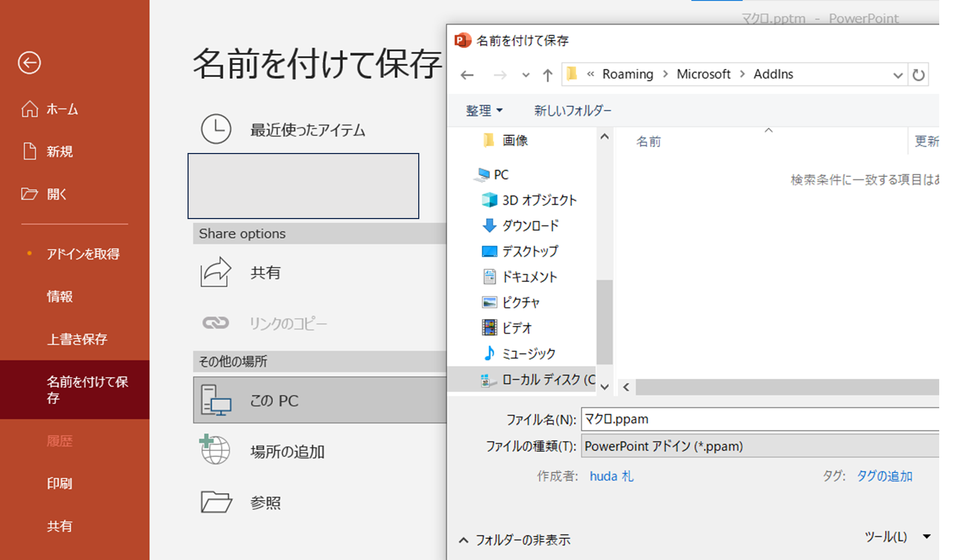Open ビデオ in navigation tree
This screenshot has width=966, height=560.
pos(517,328)
